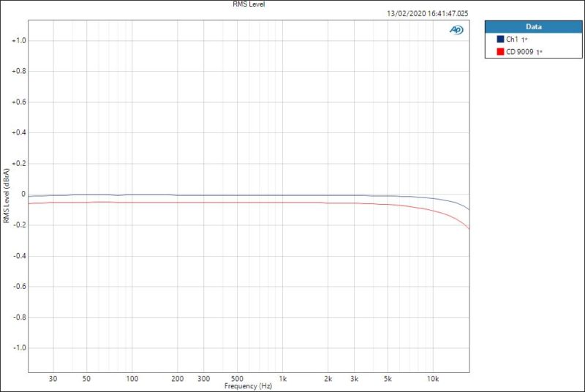The width and height of the screenshot is (585, 392).
Task: Click the 30 tick label on frequency axis
Action: pyautogui.click(x=53, y=379)
